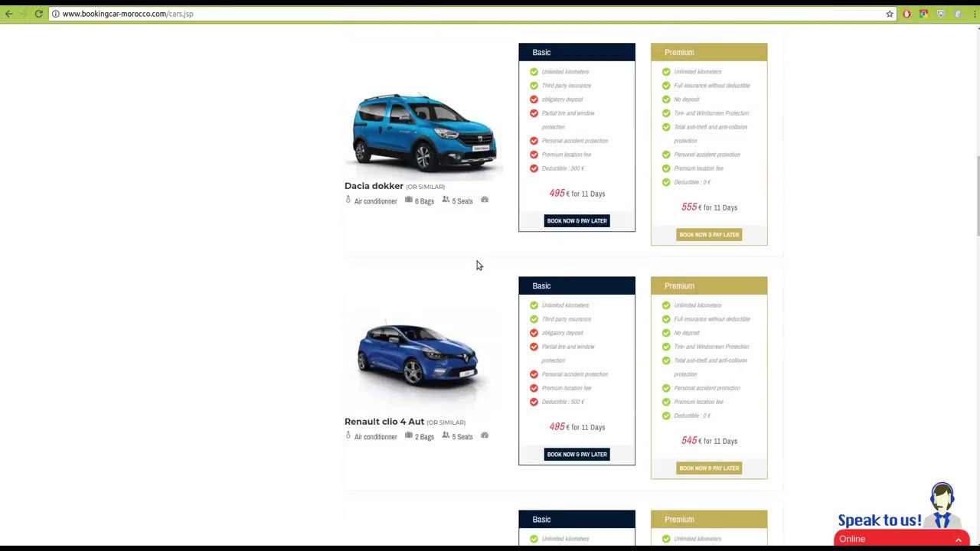
Task: Reload the page
Action: [38, 14]
